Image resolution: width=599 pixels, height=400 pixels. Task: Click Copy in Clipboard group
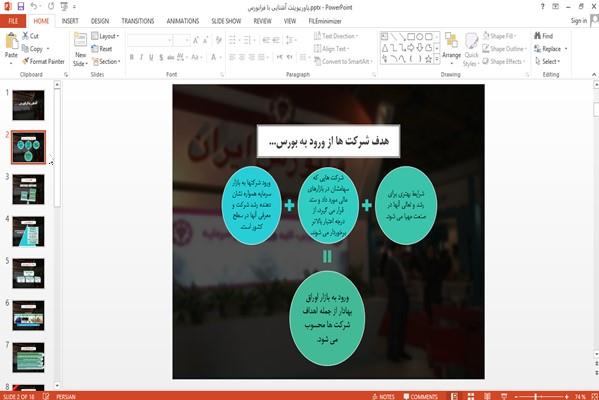[32, 49]
